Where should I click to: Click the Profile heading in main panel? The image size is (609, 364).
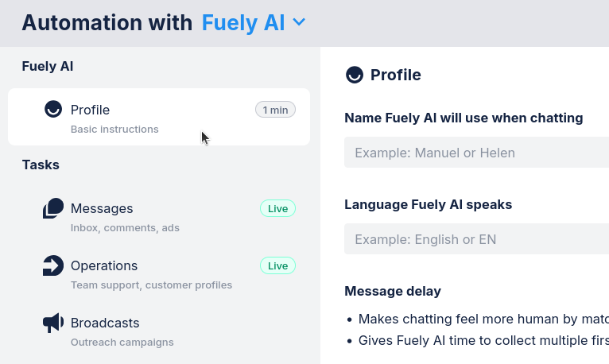395,75
